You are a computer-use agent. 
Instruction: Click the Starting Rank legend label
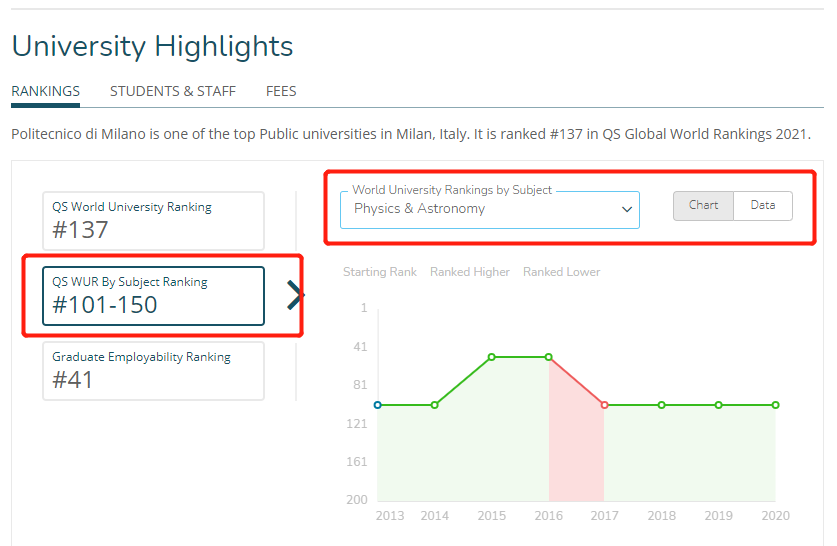[x=380, y=272]
